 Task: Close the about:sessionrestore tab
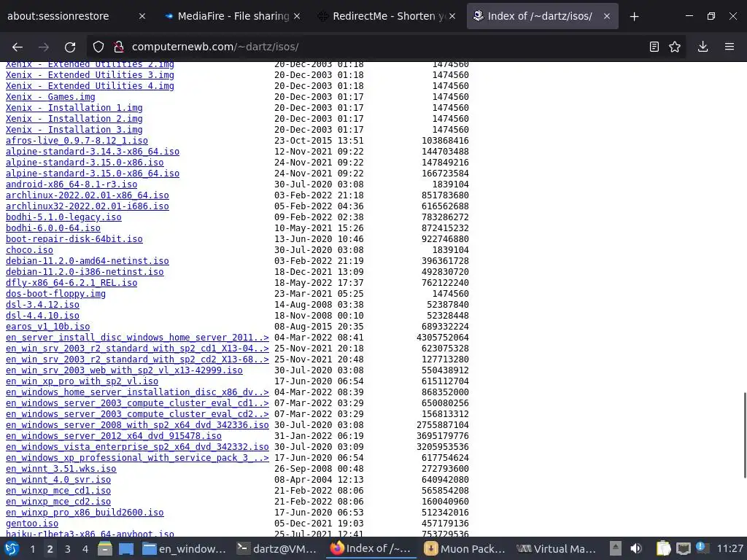(142, 16)
